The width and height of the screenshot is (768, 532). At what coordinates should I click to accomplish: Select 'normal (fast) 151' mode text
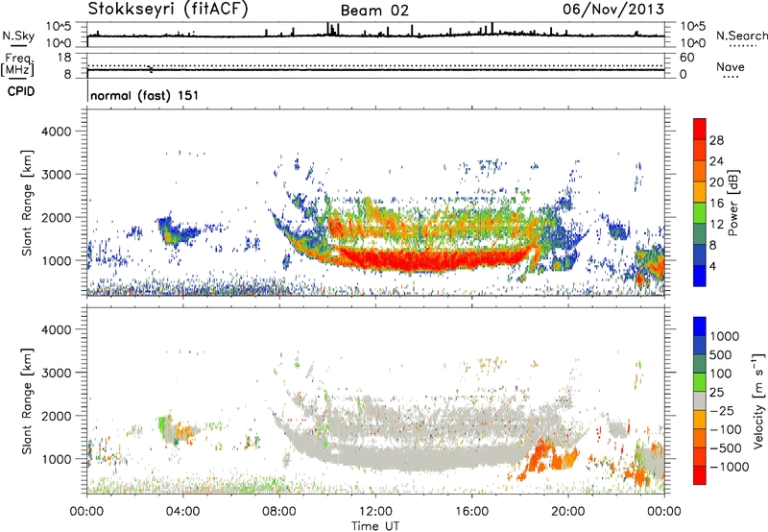coord(145,95)
